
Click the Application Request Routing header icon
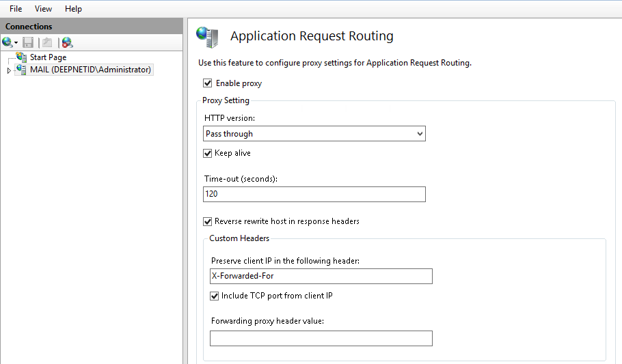(x=207, y=37)
